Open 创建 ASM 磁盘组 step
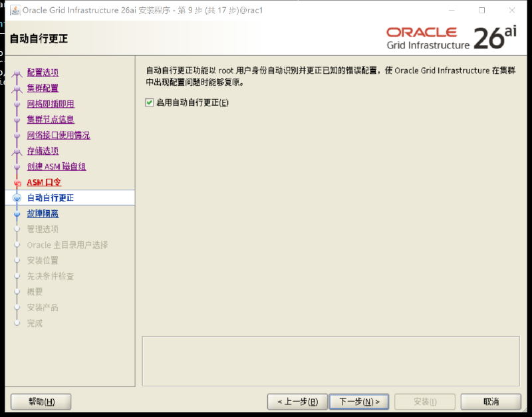 (57, 166)
